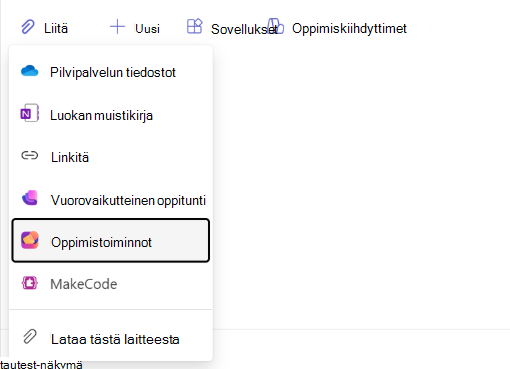Click the OneNote notebook icon

30,113
